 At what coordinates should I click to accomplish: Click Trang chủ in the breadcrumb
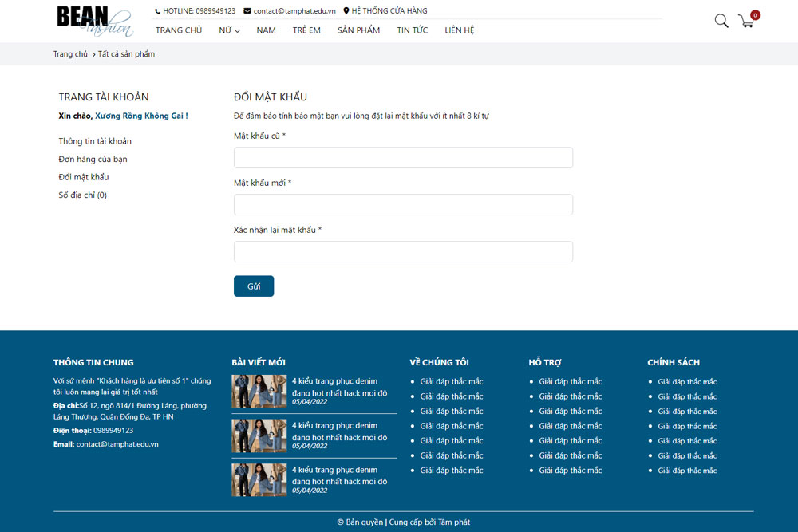click(70, 54)
